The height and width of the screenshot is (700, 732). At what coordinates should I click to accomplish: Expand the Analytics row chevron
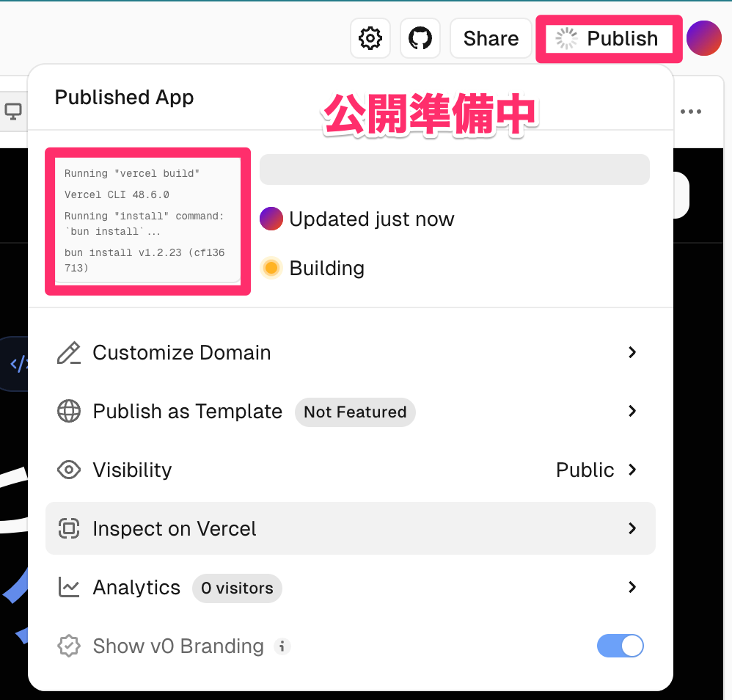tap(632, 587)
